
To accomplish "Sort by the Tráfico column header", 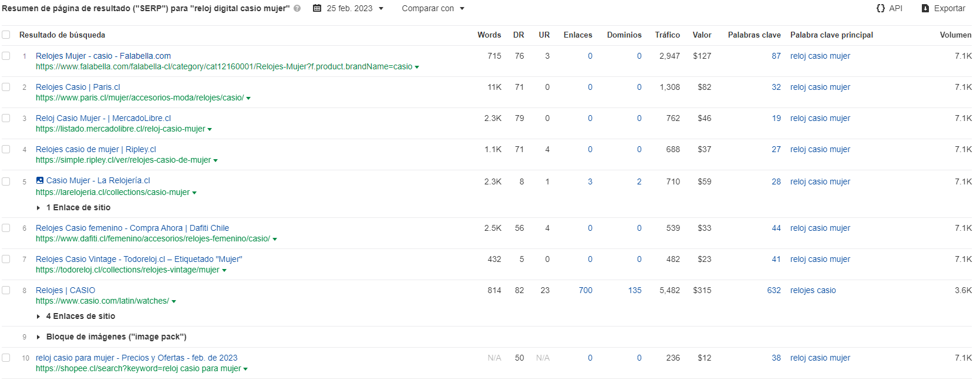I will point(668,35).
